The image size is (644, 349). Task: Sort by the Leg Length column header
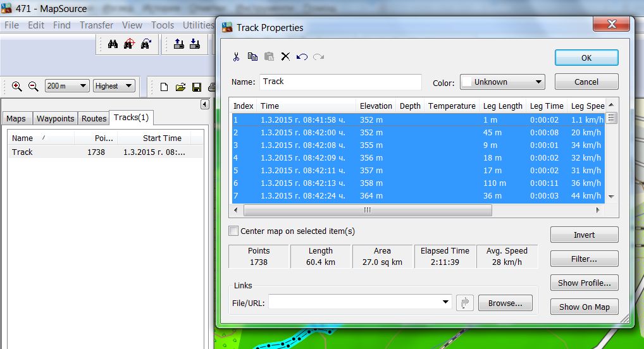[503, 106]
